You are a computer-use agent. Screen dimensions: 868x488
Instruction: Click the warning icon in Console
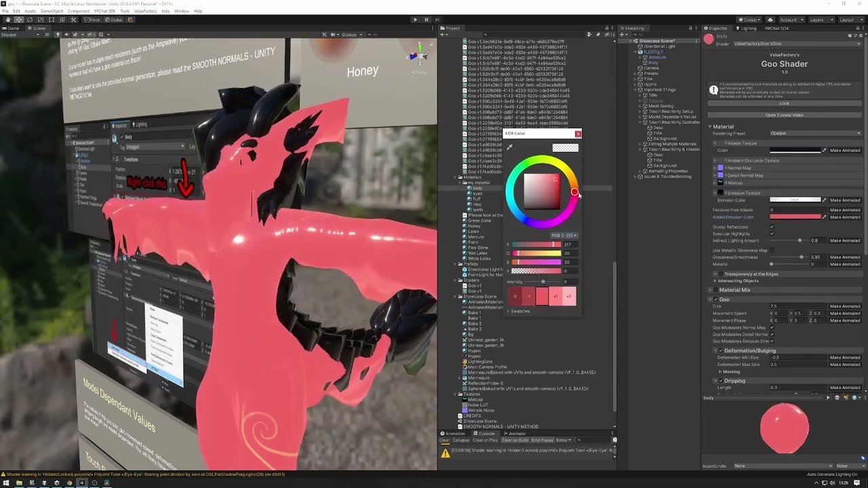pyautogui.click(x=445, y=453)
